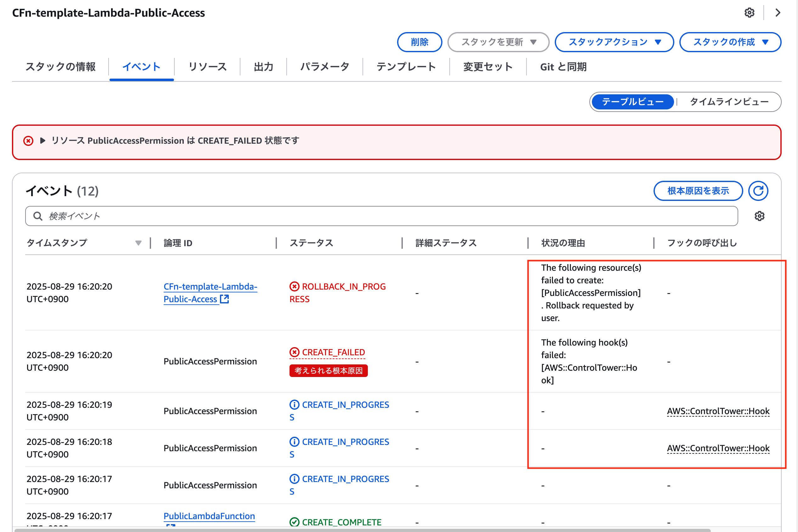Click 'The following resource(s) failed to create' text
This screenshot has height=532, width=798.
coord(591,293)
